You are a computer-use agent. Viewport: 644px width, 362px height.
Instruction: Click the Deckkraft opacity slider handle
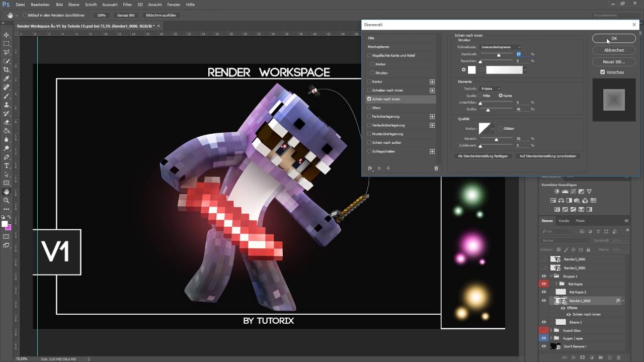[x=499, y=55]
